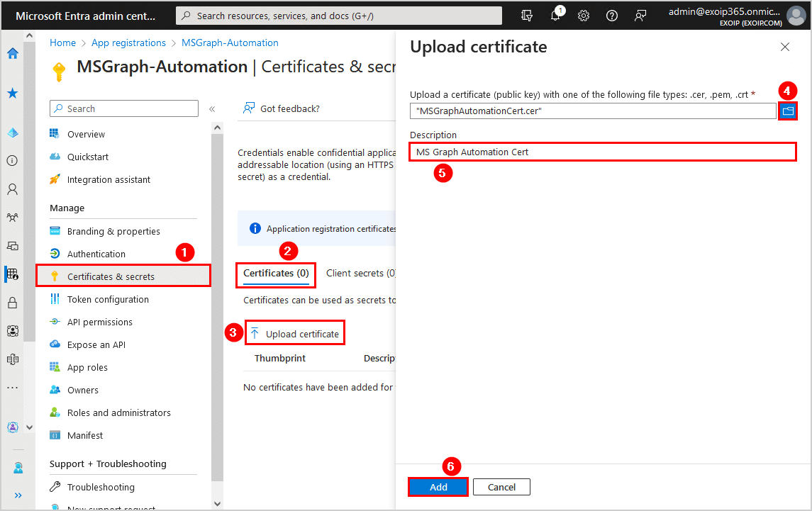
Task: Click the folder browse icon for certificate file
Action: click(x=787, y=111)
